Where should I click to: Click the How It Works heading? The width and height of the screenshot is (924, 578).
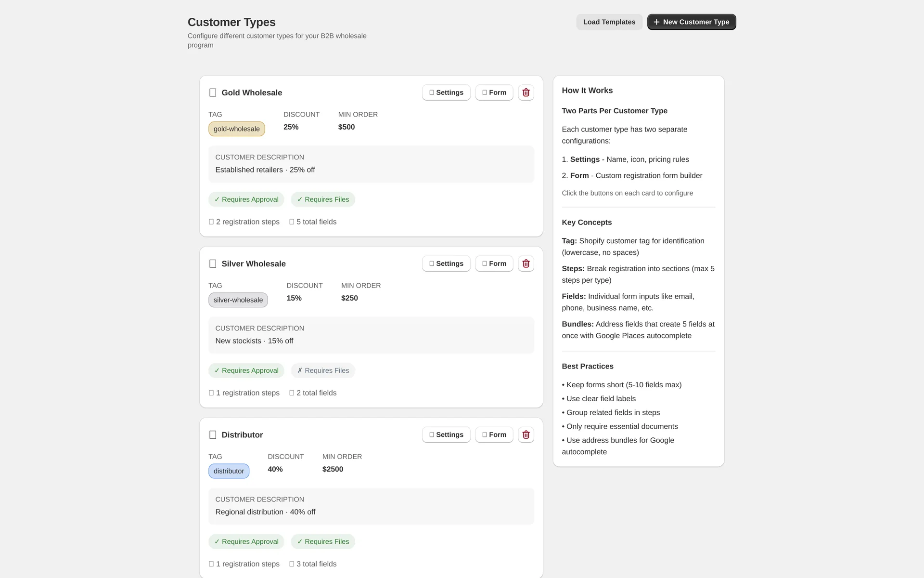[x=587, y=90]
